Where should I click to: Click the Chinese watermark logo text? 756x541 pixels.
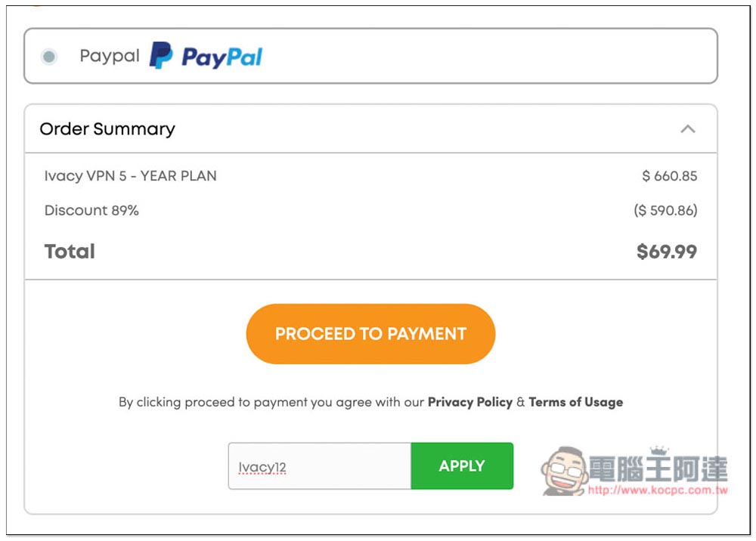coord(658,468)
